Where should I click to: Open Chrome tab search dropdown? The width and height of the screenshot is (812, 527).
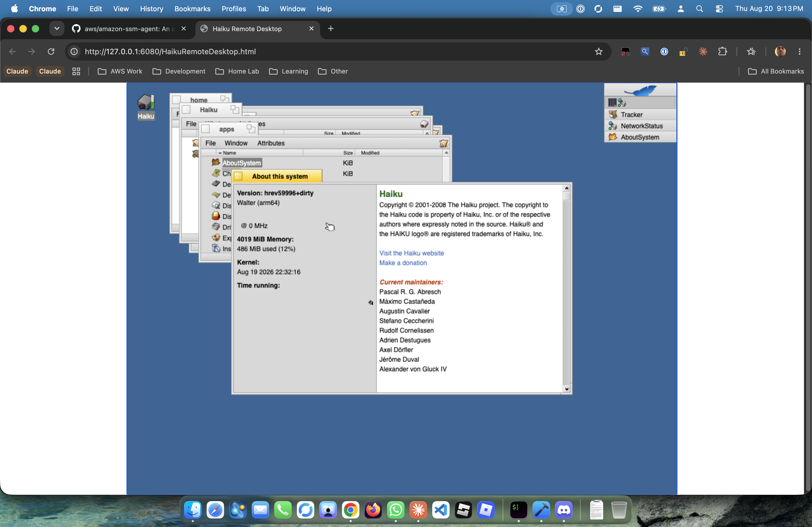tap(57, 29)
